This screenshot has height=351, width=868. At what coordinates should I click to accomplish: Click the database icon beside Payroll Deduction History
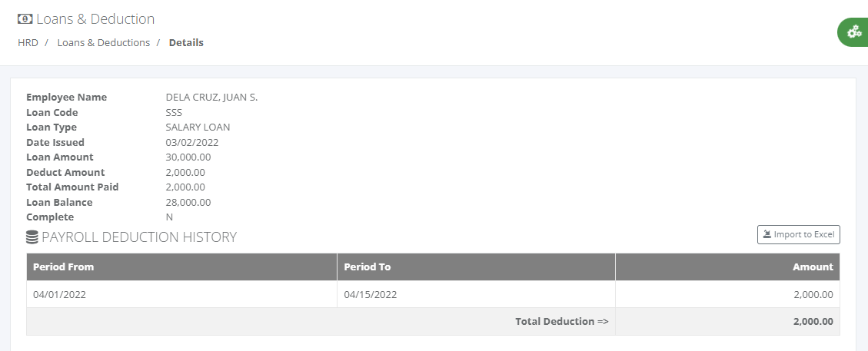[32, 237]
